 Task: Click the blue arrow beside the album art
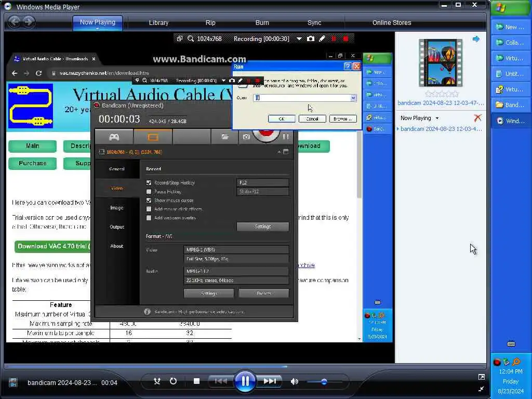(x=476, y=39)
